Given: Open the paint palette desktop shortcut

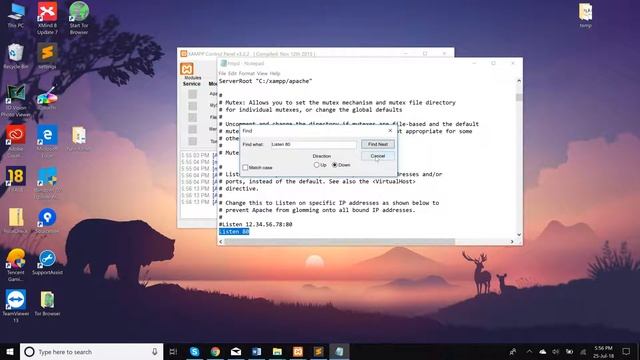Looking at the screenshot, I should click(x=47, y=98).
